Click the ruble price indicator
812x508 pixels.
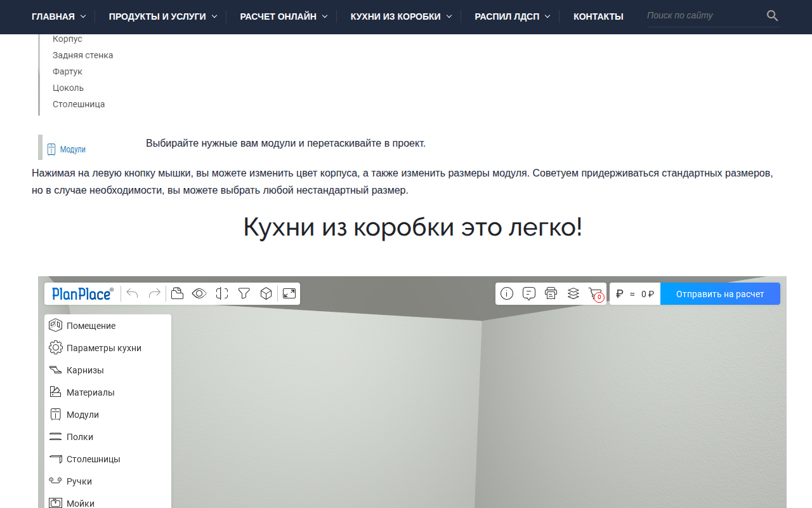tap(635, 294)
